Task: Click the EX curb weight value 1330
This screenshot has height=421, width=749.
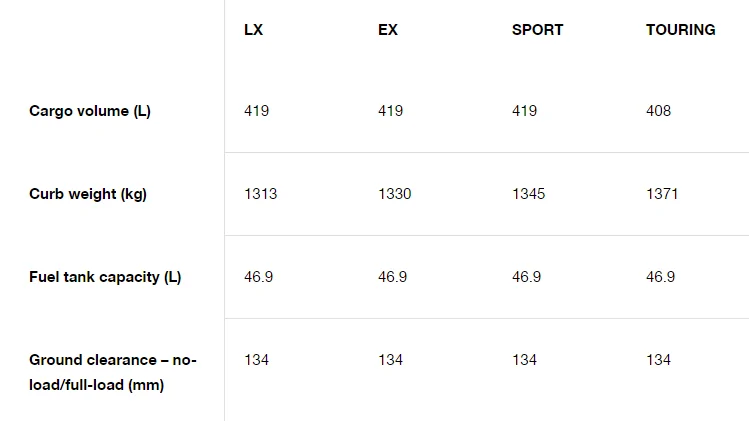Action: click(395, 194)
